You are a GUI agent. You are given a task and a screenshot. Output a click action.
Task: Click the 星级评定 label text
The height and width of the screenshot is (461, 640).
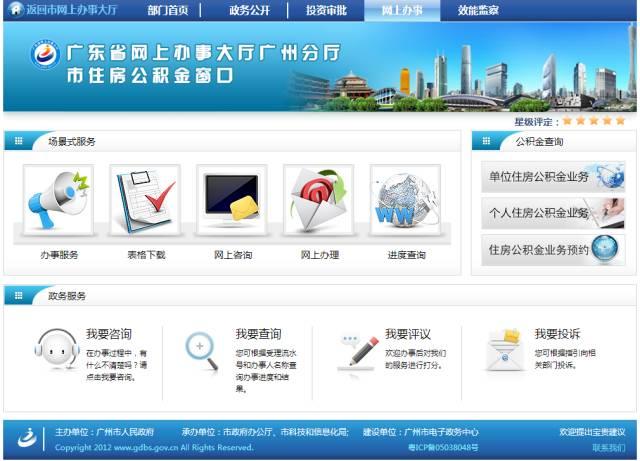pyautogui.click(x=536, y=122)
